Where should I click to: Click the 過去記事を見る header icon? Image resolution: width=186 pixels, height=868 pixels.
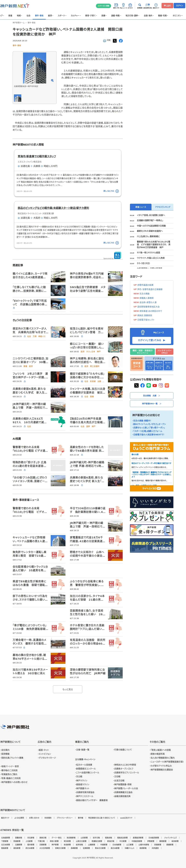tap(148, 6)
